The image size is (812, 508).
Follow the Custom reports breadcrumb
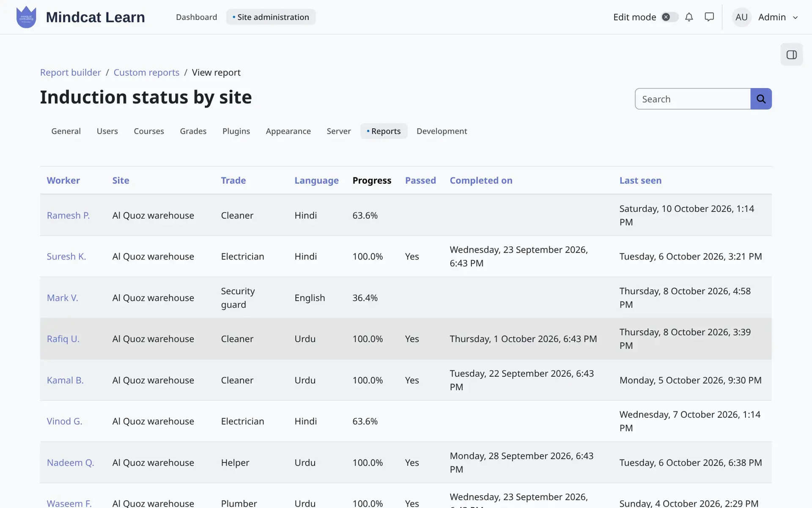coord(146,72)
